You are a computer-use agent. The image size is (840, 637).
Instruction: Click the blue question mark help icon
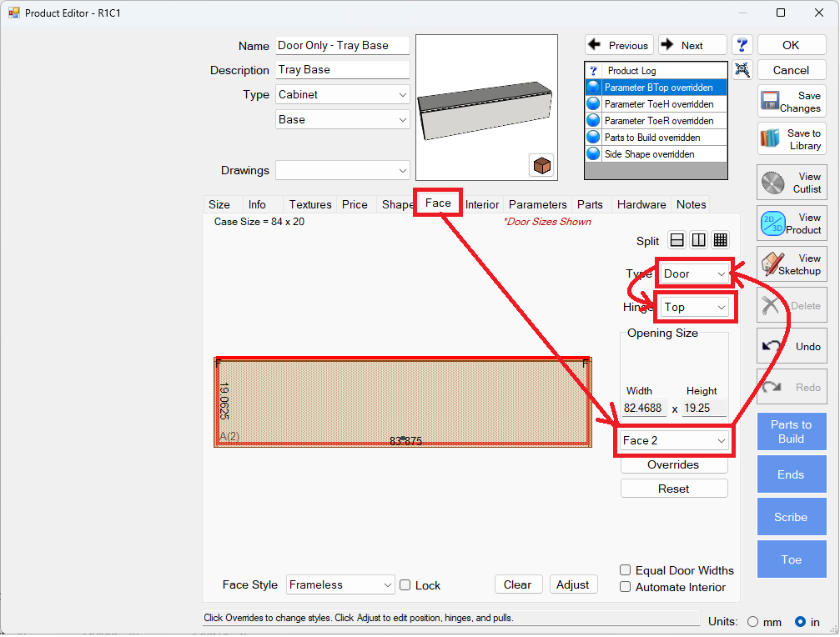click(742, 45)
